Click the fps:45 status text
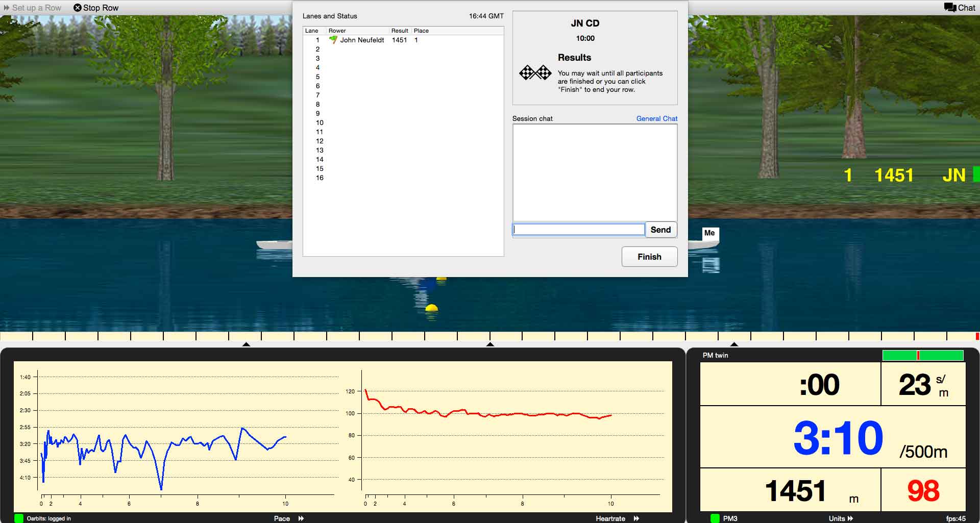 point(955,518)
